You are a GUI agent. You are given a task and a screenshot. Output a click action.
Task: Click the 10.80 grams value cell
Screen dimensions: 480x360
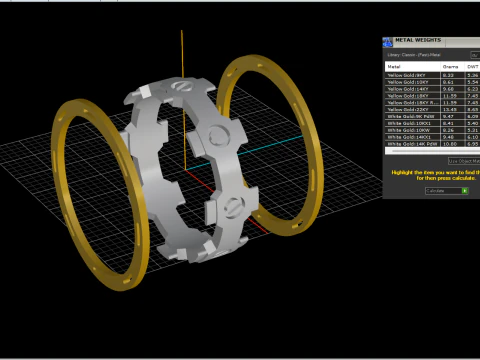tap(452, 144)
